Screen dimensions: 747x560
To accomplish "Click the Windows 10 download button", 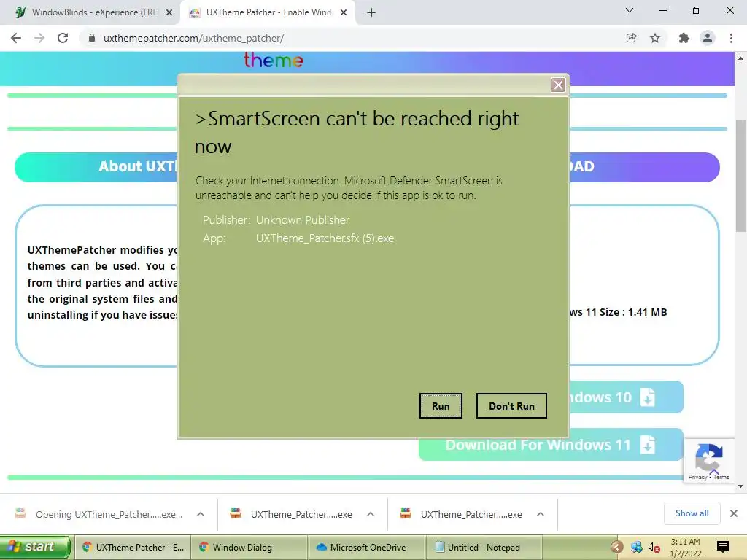I will point(627,397).
